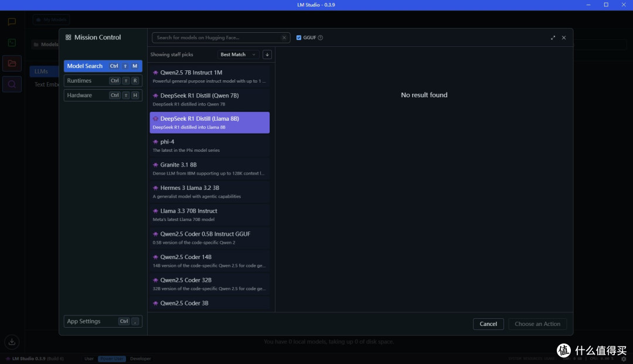Switch to Developer mode in status bar
This screenshot has height=364, width=633.
coord(140,359)
